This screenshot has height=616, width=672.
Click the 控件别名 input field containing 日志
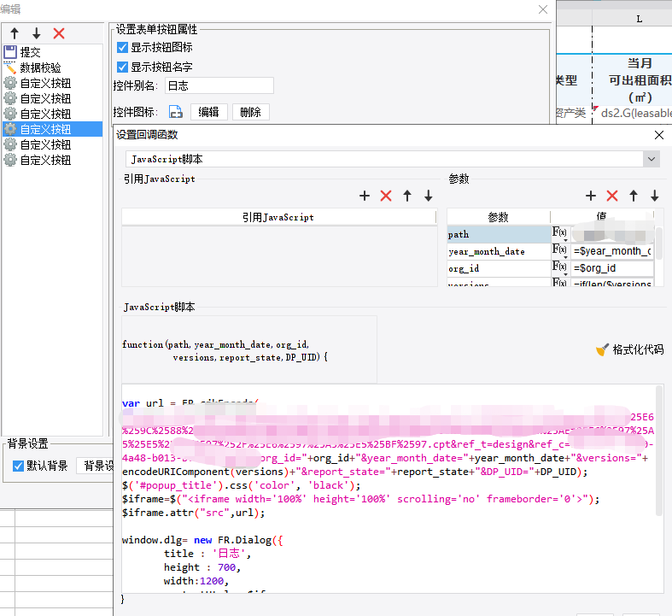click(x=219, y=85)
